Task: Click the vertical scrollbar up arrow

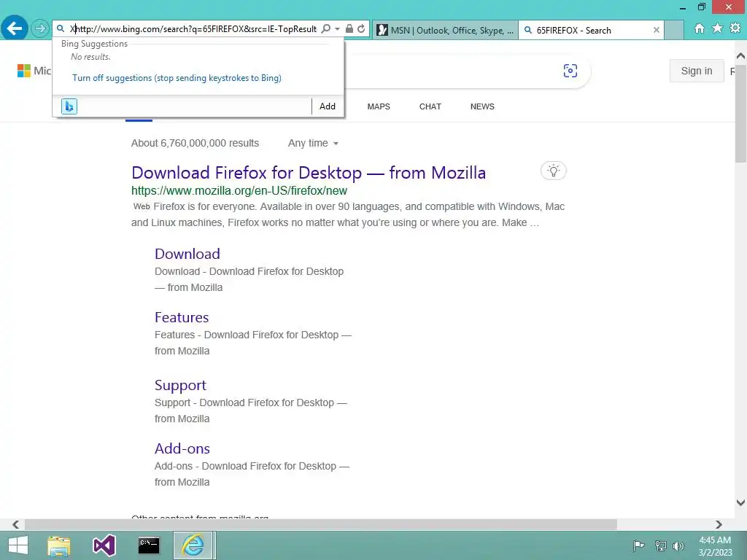Action: [x=741, y=56]
